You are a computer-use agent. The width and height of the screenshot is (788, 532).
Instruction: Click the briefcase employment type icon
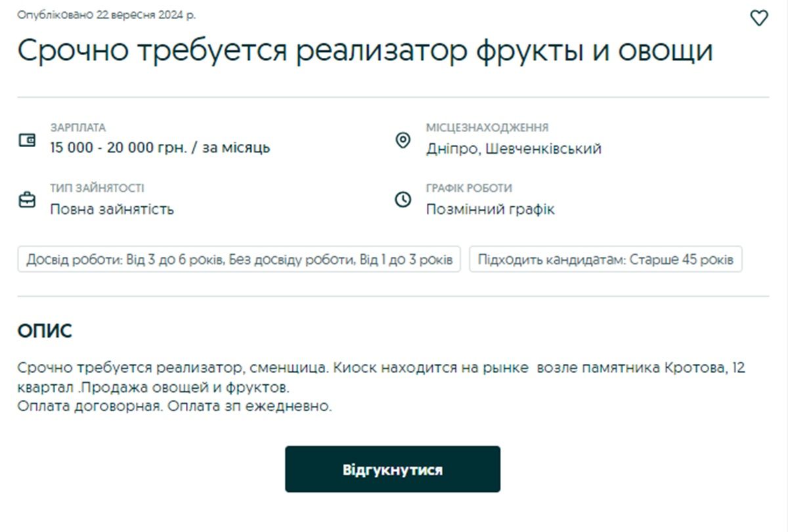click(27, 200)
